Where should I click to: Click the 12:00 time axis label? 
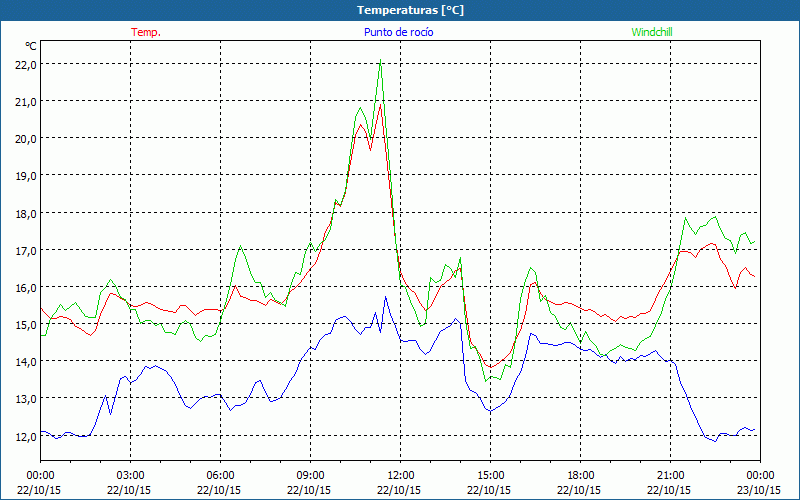pyautogui.click(x=401, y=476)
